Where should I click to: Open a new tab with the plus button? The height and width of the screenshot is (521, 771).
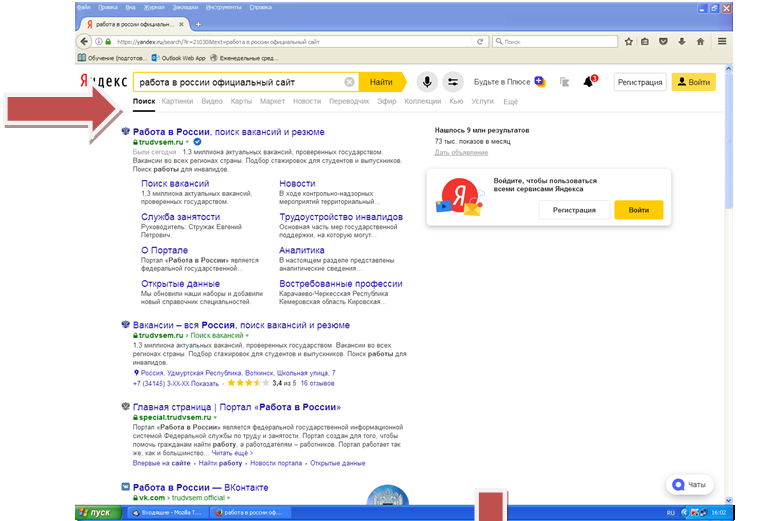click(x=198, y=24)
